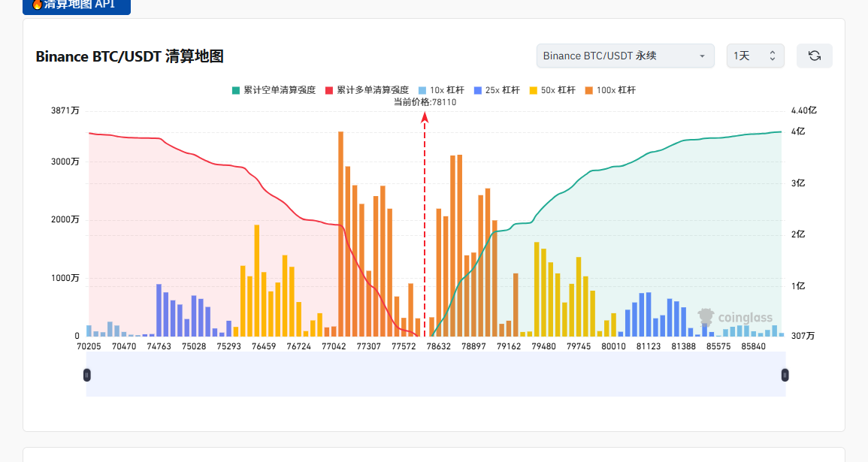Click the yellow 50x legend swatch
The image size is (868, 462).
pyautogui.click(x=534, y=90)
